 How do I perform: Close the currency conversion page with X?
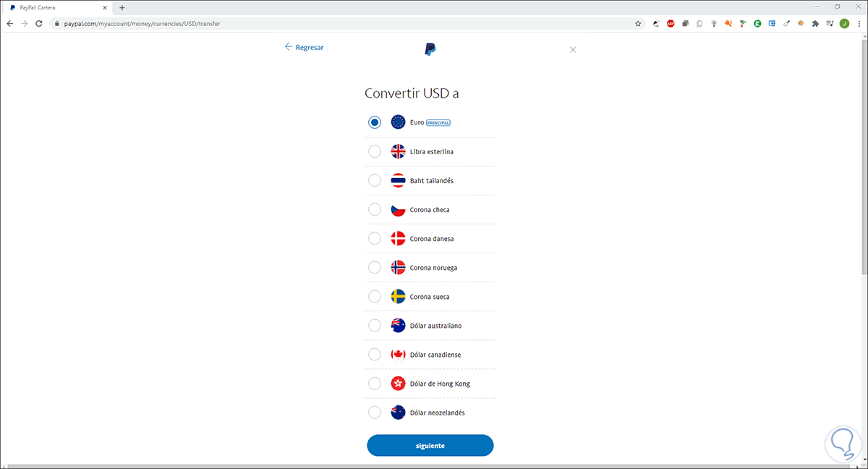573,49
